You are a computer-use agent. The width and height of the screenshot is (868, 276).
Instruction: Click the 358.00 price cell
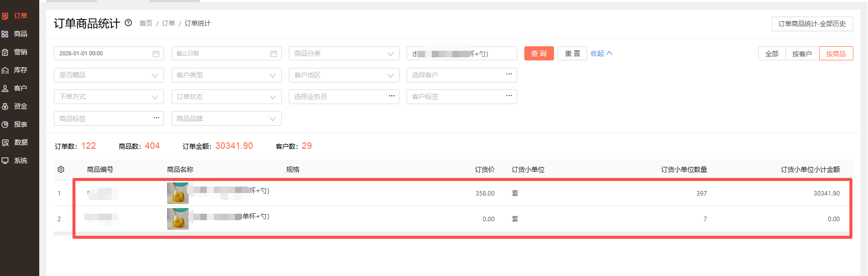point(485,194)
